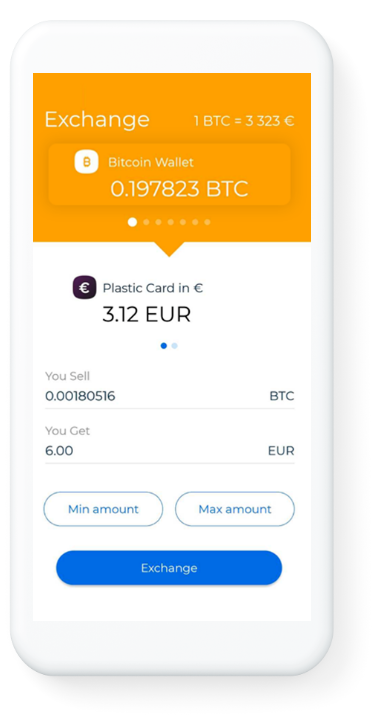Screen dimensions: 377x722
Task: Tap the Bitcoin Wallet icon
Action: (86, 162)
